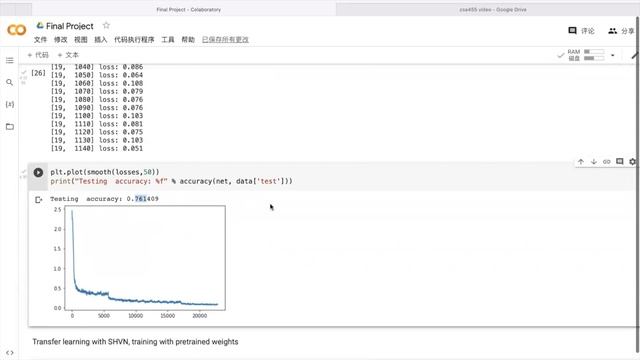Viewport: 640px width, 360px height.
Task: Move cell up with the arrow icon
Action: click(581, 162)
